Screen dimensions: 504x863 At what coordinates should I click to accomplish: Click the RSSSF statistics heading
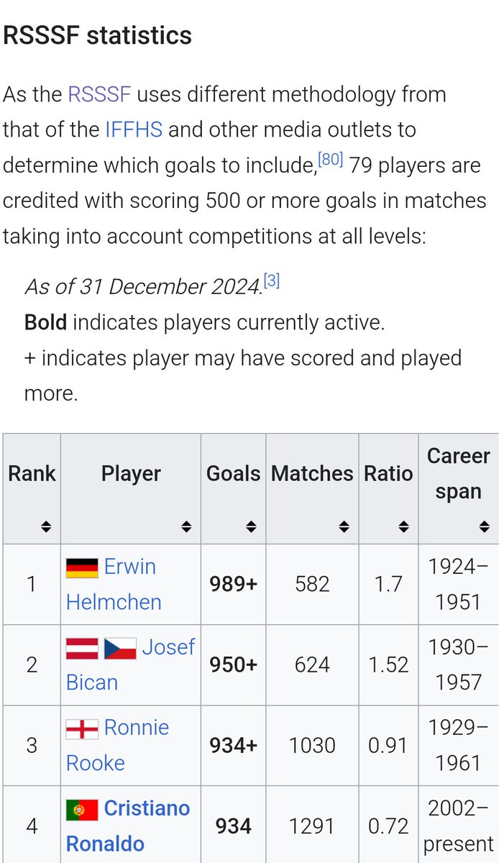(98, 35)
